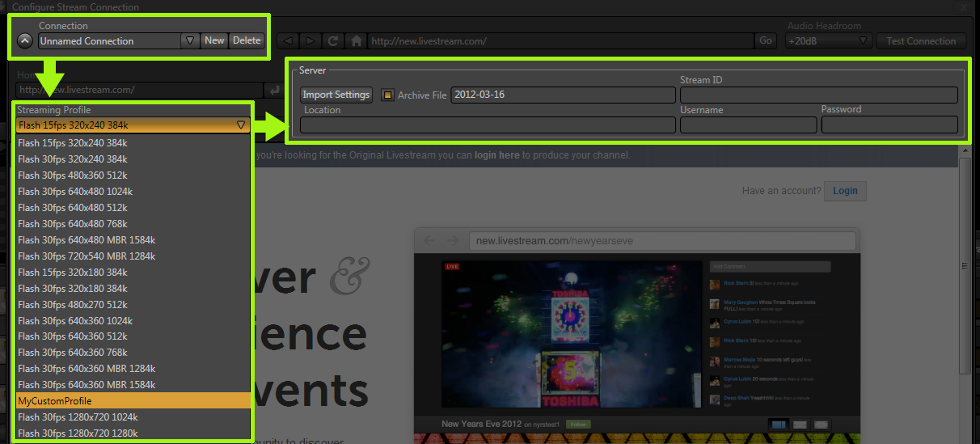980x444 pixels.
Task: Collapse the Streaming Profile dropdown
Action: 241,125
